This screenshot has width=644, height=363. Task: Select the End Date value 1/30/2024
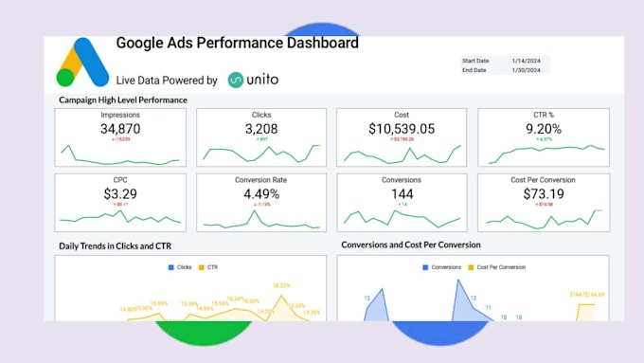coord(526,70)
